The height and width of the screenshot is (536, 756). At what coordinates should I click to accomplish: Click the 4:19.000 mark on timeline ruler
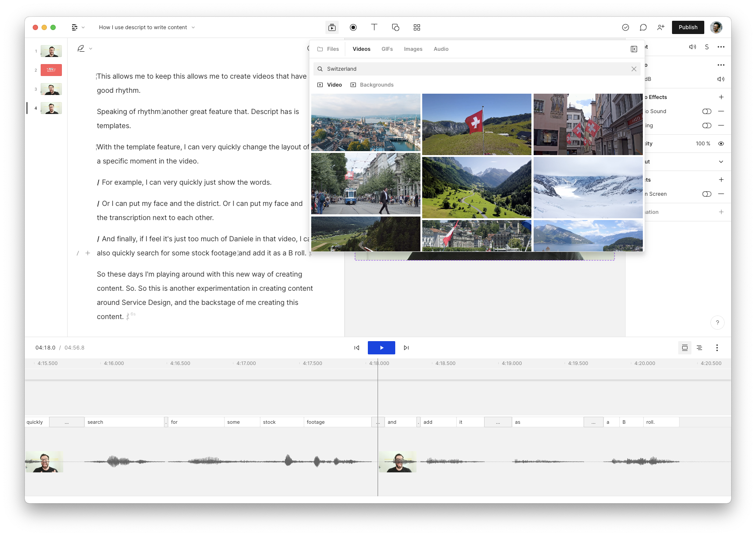point(512,363)
